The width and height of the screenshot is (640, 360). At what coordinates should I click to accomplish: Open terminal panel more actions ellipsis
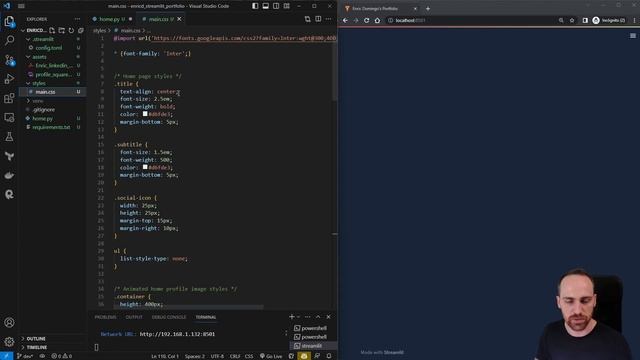coord(307,317)
